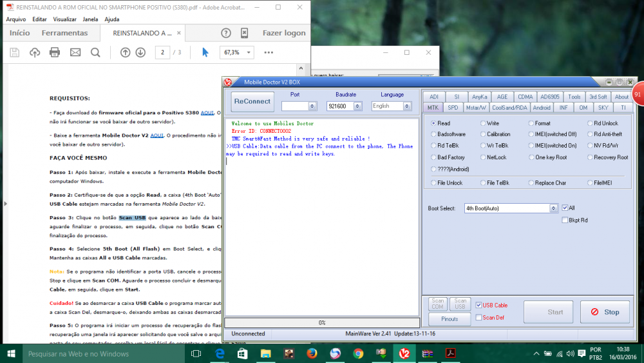Open the action center notification icon

pos(582,353)
